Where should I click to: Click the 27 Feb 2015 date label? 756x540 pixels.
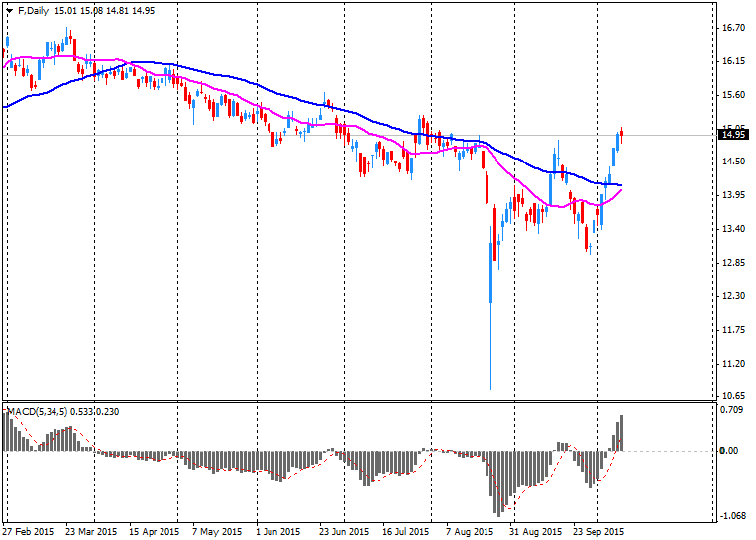29,532
